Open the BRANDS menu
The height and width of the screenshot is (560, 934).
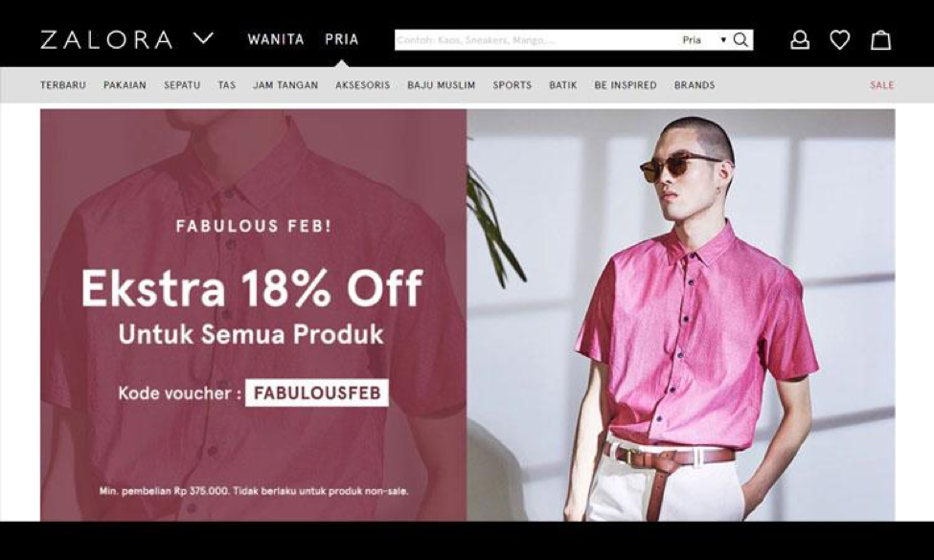(695, 85)
